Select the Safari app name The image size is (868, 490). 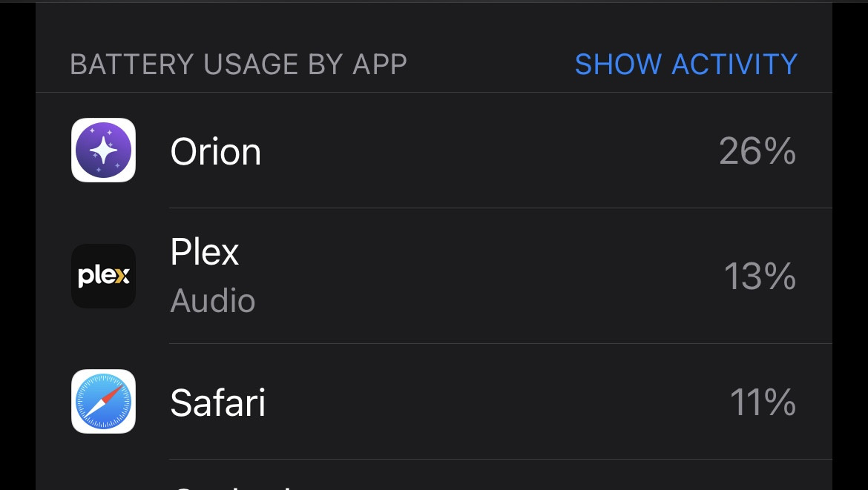[x=217, y=403]
